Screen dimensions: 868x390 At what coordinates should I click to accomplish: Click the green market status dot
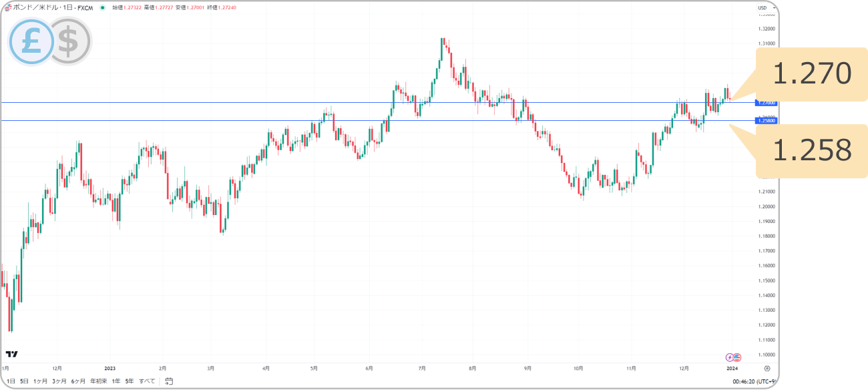pyautogui.click(x=102, y=8)
